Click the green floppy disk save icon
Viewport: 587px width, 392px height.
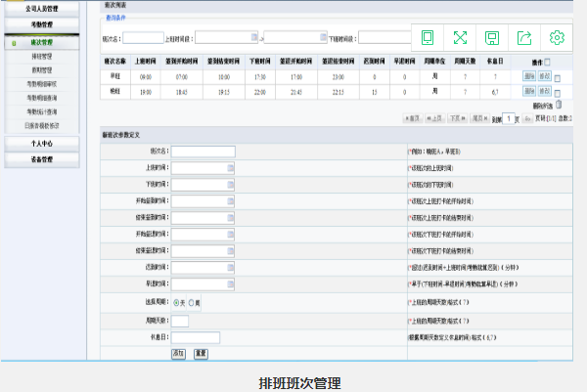click(x=492, y=38)
